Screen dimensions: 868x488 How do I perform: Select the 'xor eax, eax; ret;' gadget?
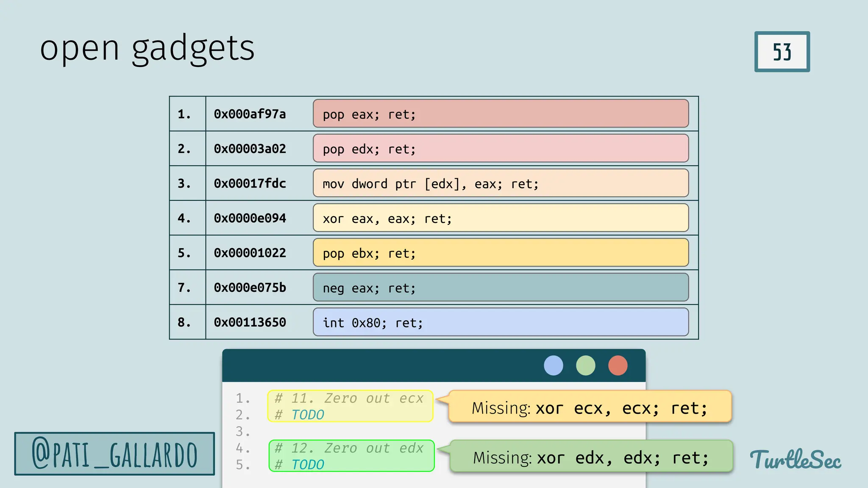[x=501, y=218]
